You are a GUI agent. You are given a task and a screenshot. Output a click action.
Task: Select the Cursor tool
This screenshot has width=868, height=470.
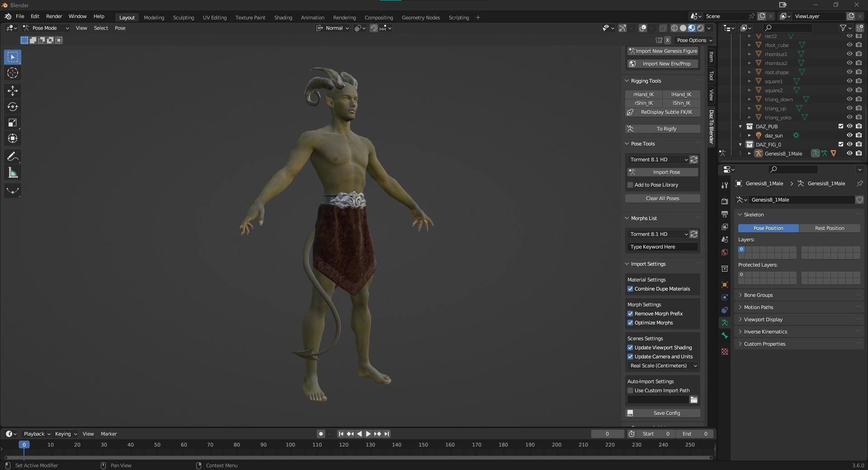pyautogui.click(x=13, y=73)
